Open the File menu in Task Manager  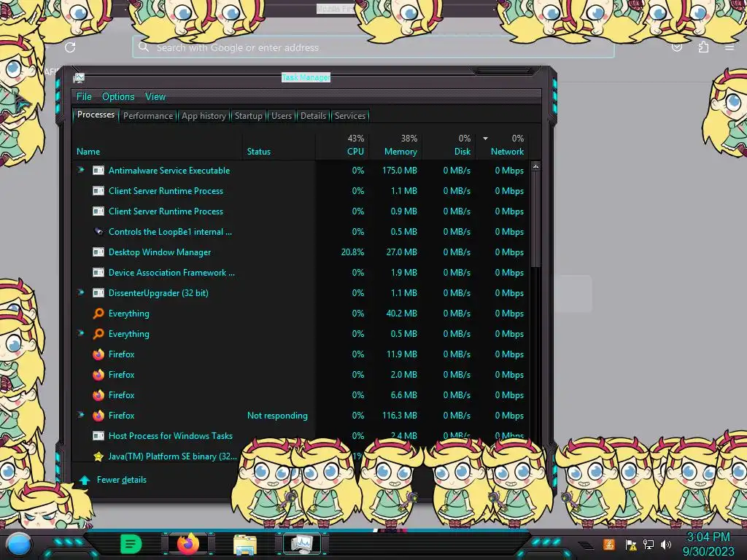pos(84,97)
